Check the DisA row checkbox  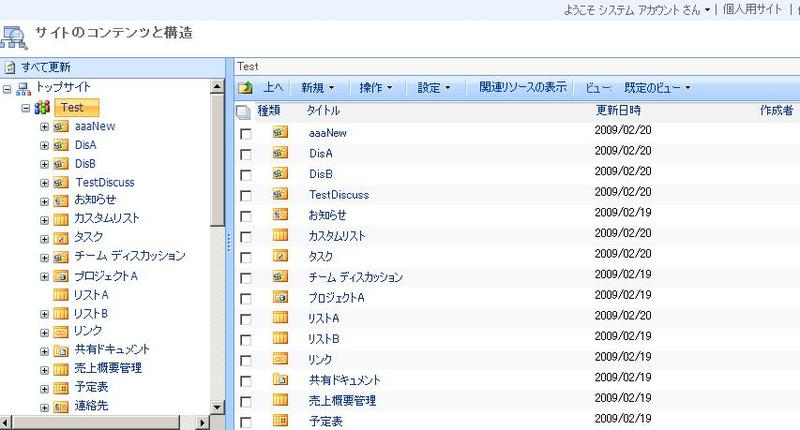[245, 154]
